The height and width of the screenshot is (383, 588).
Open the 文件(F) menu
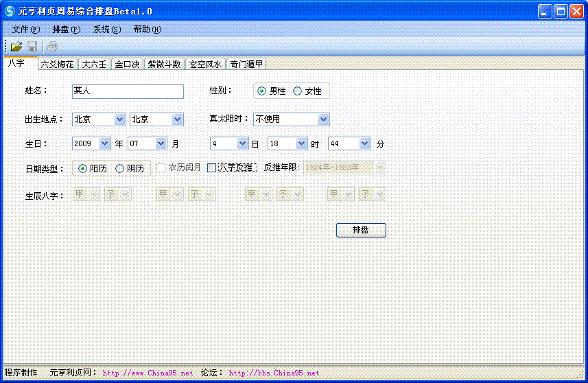click(x=26, y=30)
